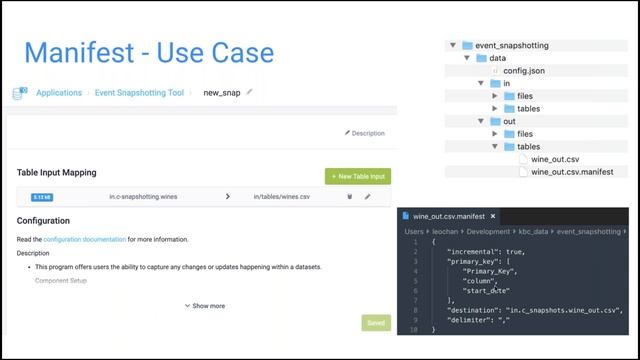640x360 pixels.
Task: Click the Saved button
Action: tap(376, 323)
